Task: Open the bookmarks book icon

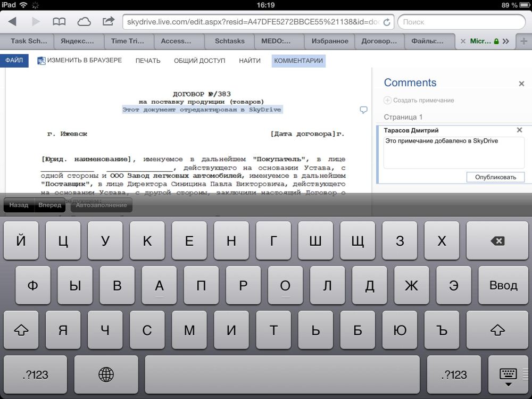Action: point(59,22)
